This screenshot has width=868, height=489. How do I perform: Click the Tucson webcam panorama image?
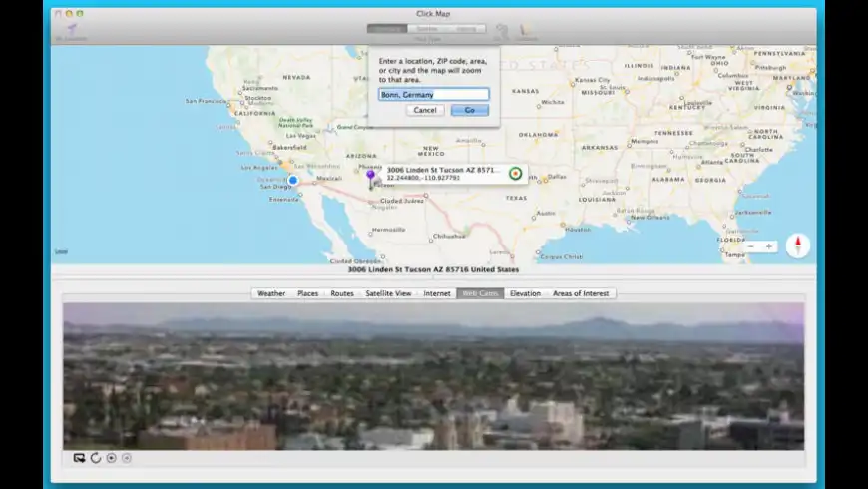(x=433, y=376)
